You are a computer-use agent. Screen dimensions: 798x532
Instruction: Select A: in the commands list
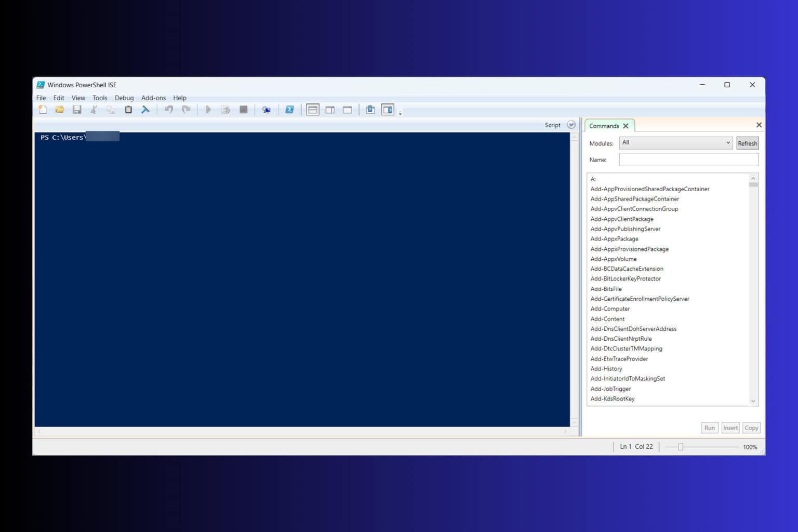(x=593, y=179)
